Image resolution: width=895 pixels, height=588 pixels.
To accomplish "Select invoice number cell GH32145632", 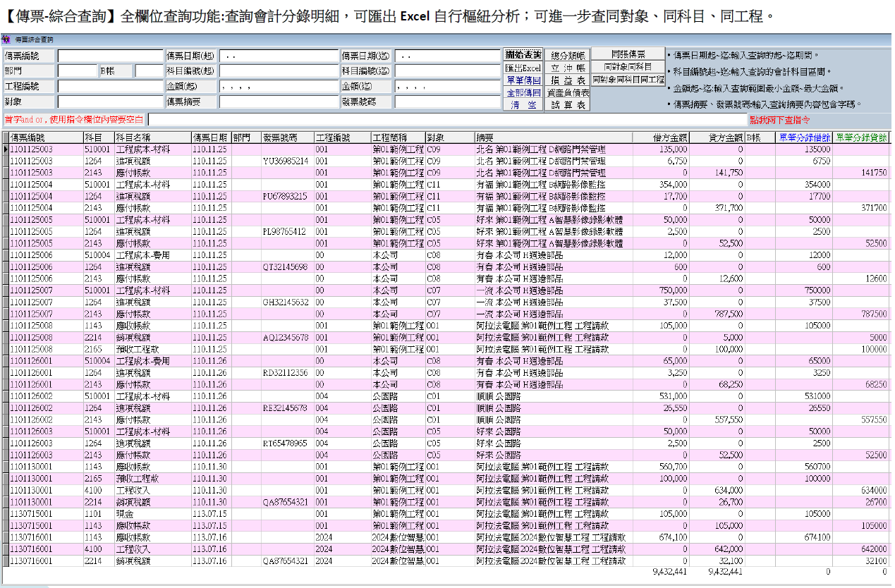I will (x=288, y=302).
